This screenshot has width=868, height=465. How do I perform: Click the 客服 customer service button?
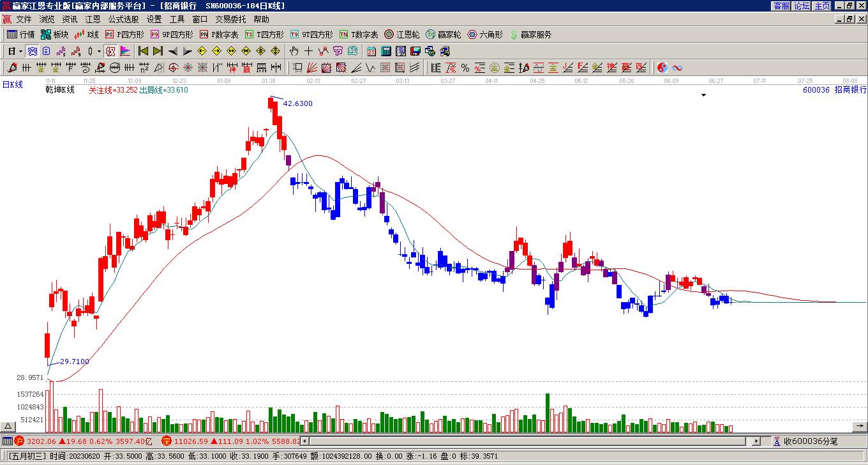[x=782, y=6]
